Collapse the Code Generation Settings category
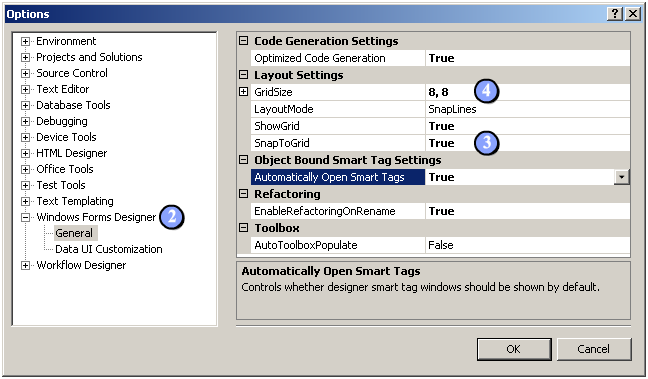Viewport: 648px width, 379px height. coord(243,41)
